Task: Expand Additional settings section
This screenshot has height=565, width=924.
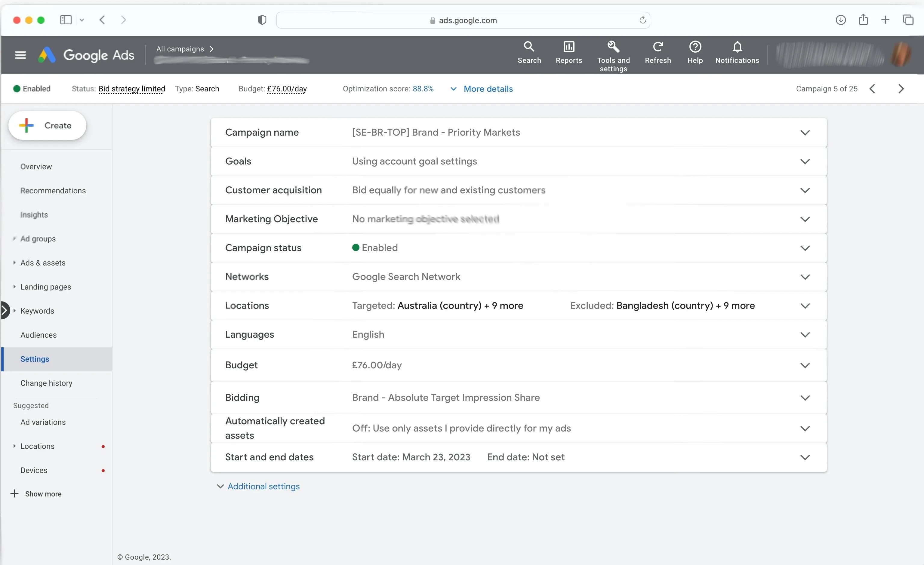Action: (x=257, y=487)
